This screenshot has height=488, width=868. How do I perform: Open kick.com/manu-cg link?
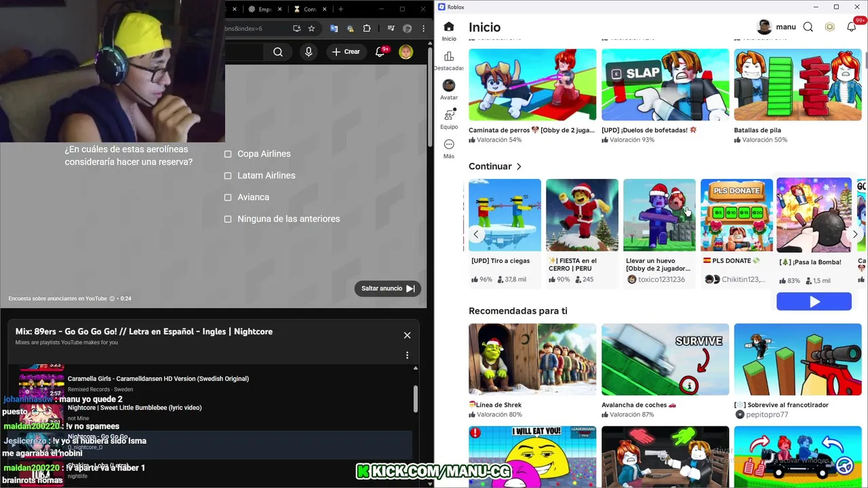(433, 471)
